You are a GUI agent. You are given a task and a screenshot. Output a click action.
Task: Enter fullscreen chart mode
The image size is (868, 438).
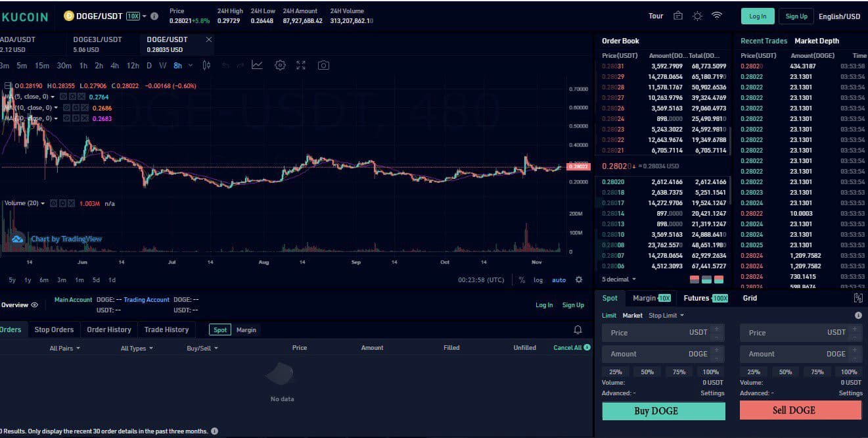coord(301,65)
